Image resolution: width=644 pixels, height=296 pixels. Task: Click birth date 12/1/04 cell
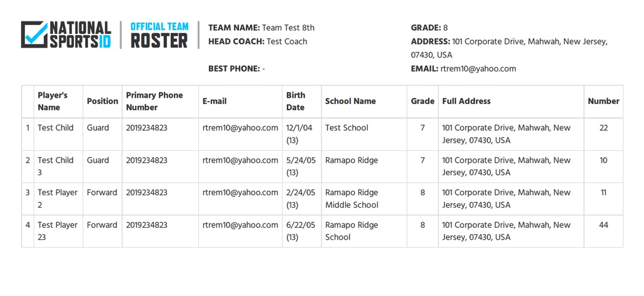[x=302, y=134]
